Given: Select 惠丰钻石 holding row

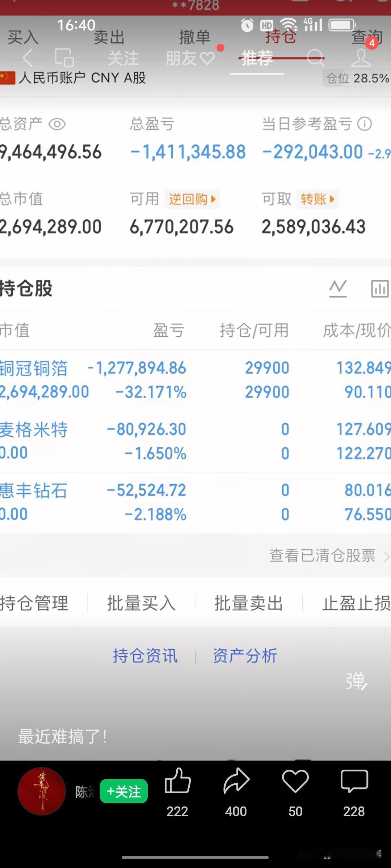Looking at the screenshot, I should click(x=195, y=502).
